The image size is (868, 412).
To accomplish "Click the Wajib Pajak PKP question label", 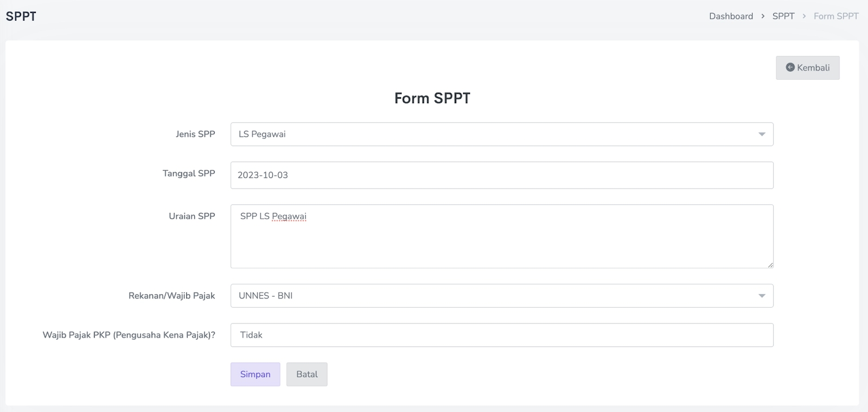I will click(129, 335).
